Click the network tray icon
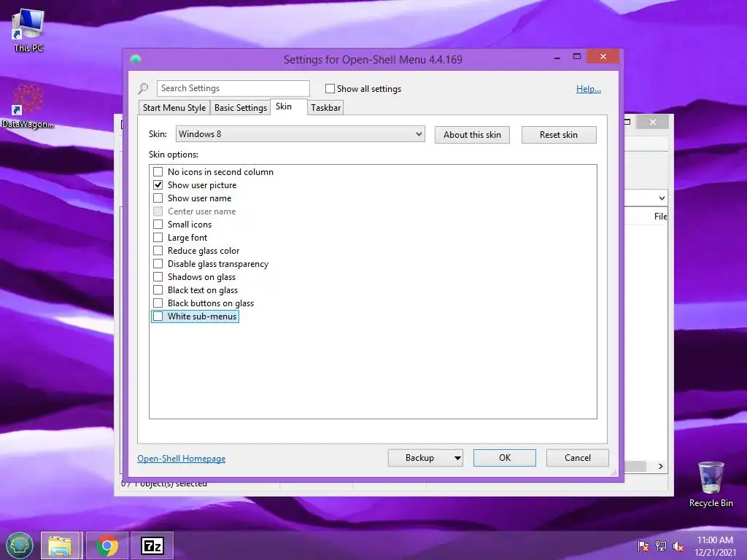 (661, 546)
